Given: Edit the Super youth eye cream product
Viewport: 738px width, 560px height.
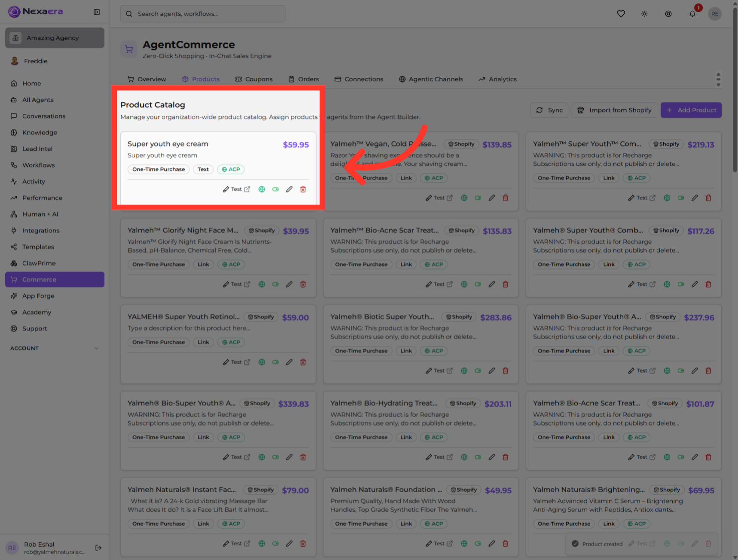Looking at the screenshot, I should click(x=289, y=189).
